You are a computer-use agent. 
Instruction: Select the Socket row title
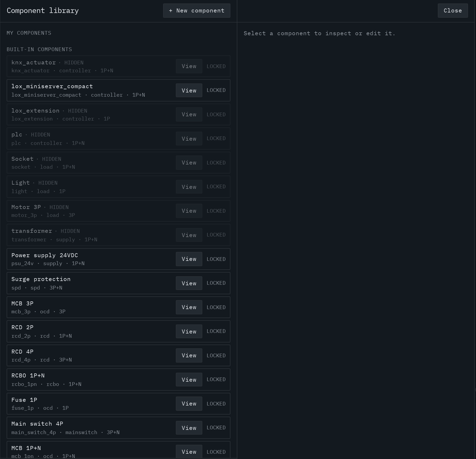pos(22,159)
